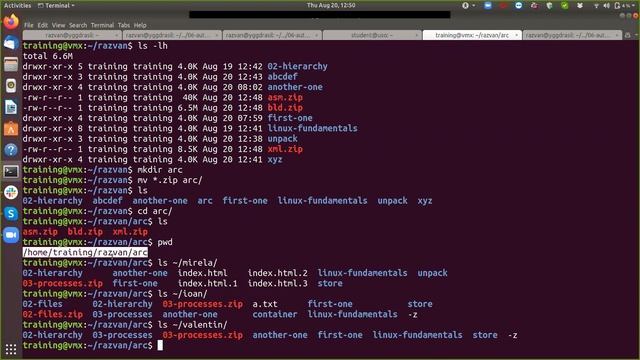Click 'store' in the valentin listing
This screenshot has height=360, width=640.
click(485, 335)
